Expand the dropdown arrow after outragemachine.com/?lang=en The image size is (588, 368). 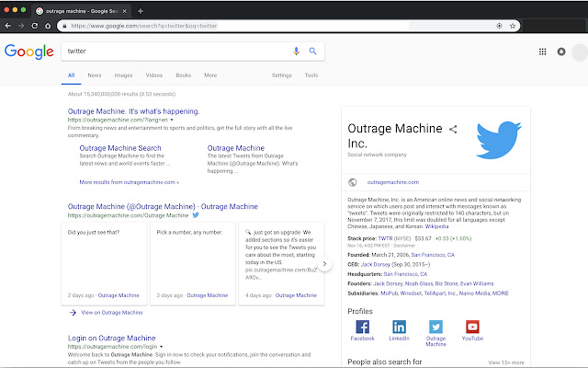click(x=172, y=121)
